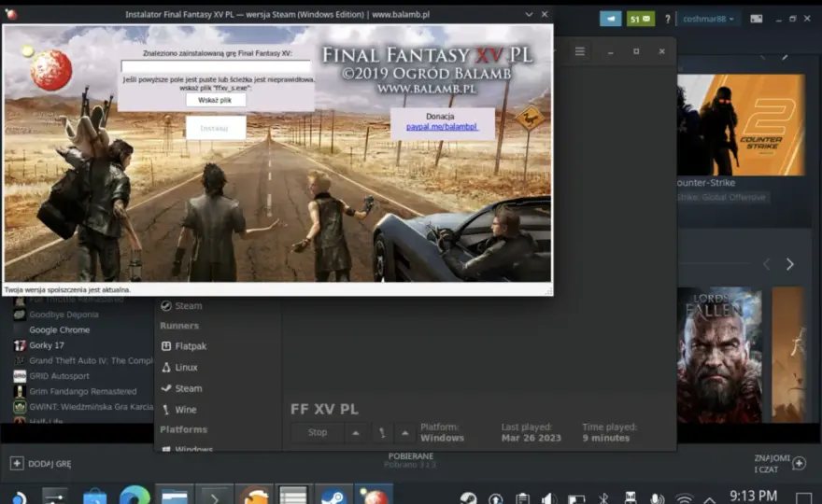This screenshot has height=504, width=822.
Task: Click the Steam help question mark
Action: tap(667, 19)
